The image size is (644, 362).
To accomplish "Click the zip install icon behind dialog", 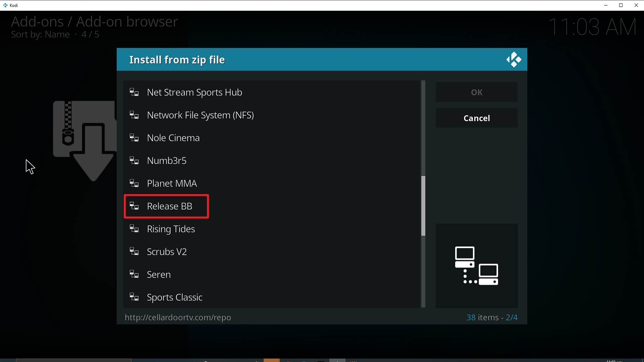I will (85, 141).
